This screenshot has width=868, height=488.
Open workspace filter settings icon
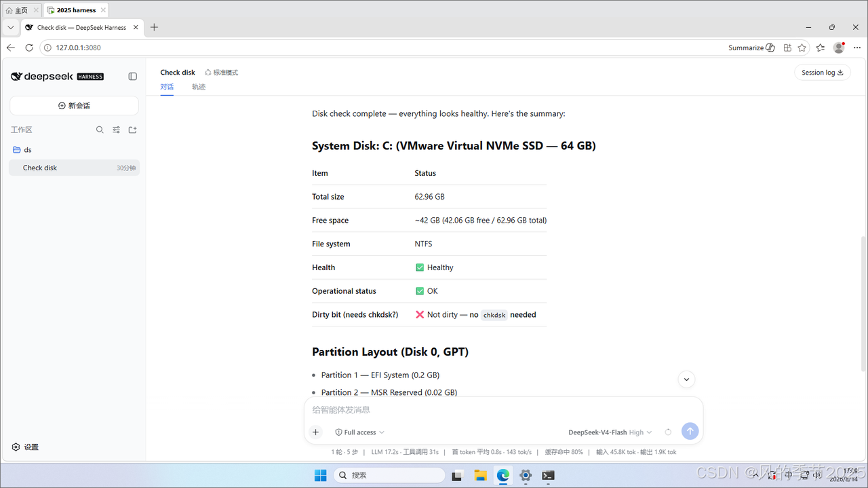pyautogui.click(x=116, y=130)
